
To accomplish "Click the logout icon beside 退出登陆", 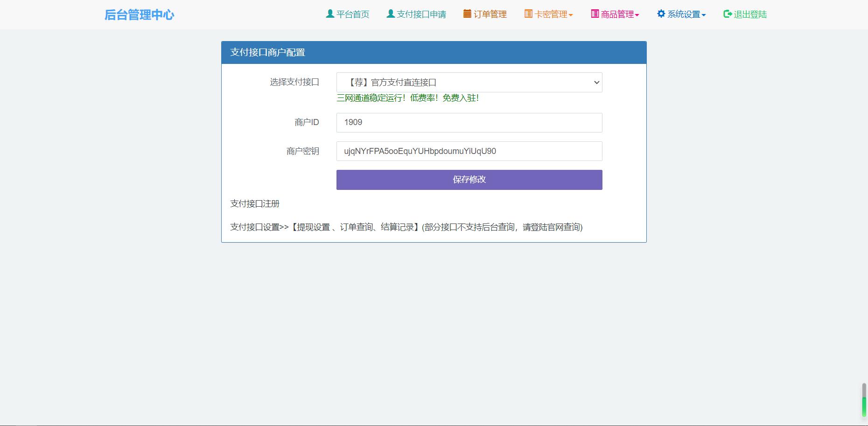I will pos(726,14).
